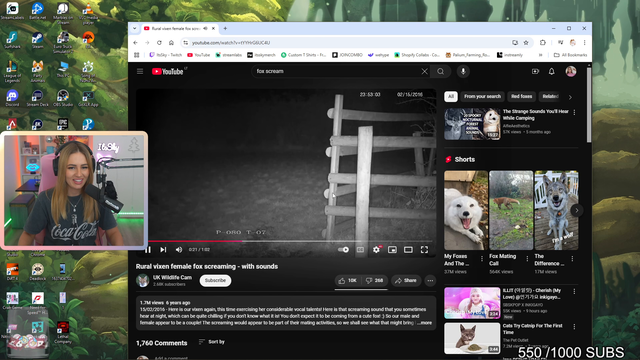
Task: Open Fox Mating Call short
Action: 511,210
